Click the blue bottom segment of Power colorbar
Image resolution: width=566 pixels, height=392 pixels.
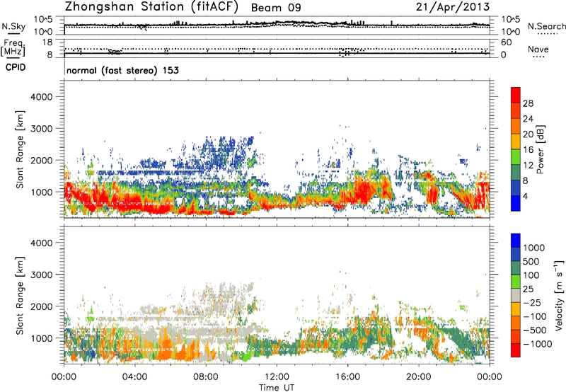pyautogui.click(x=516, y=203)
